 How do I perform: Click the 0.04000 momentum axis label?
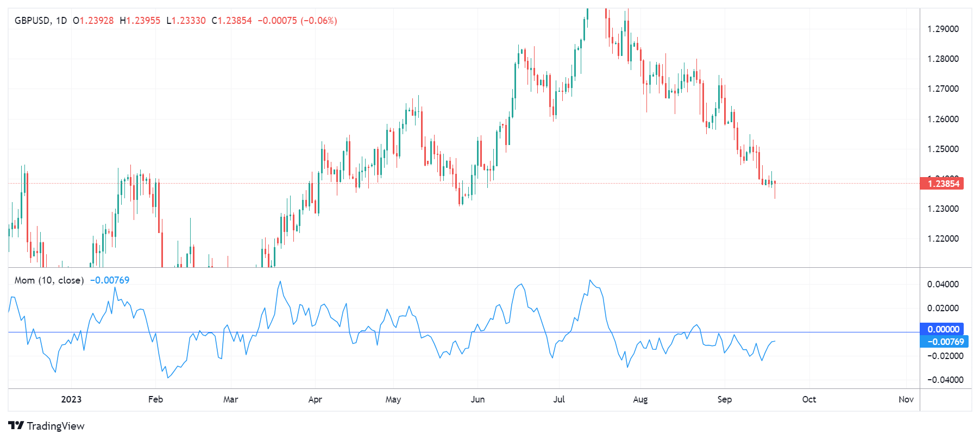pyautogui.click(x=943, y=284)
